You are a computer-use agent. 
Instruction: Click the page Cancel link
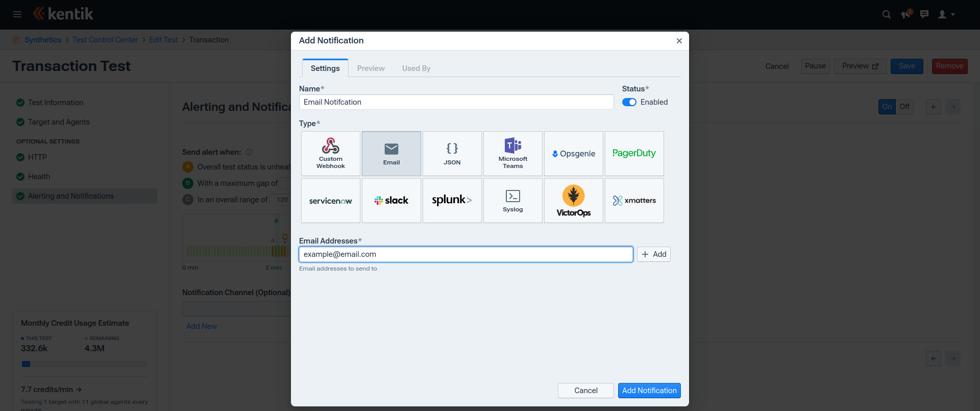click(777, 66)
